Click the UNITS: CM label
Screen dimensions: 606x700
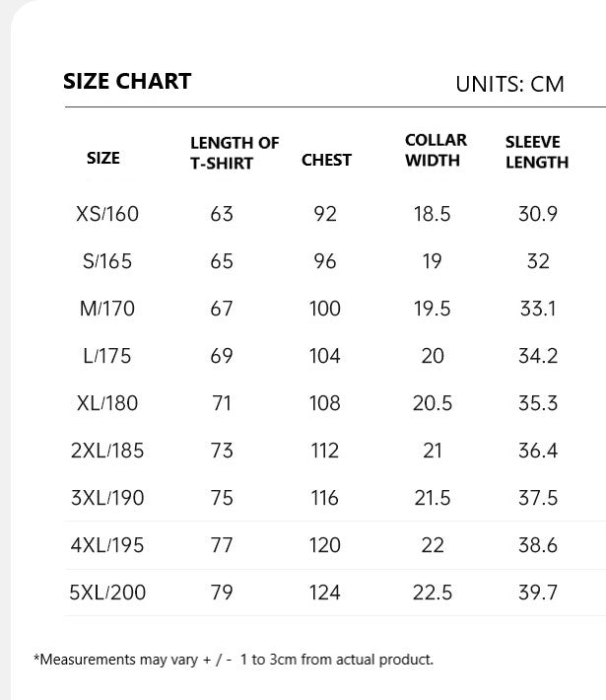click(509, 84)
